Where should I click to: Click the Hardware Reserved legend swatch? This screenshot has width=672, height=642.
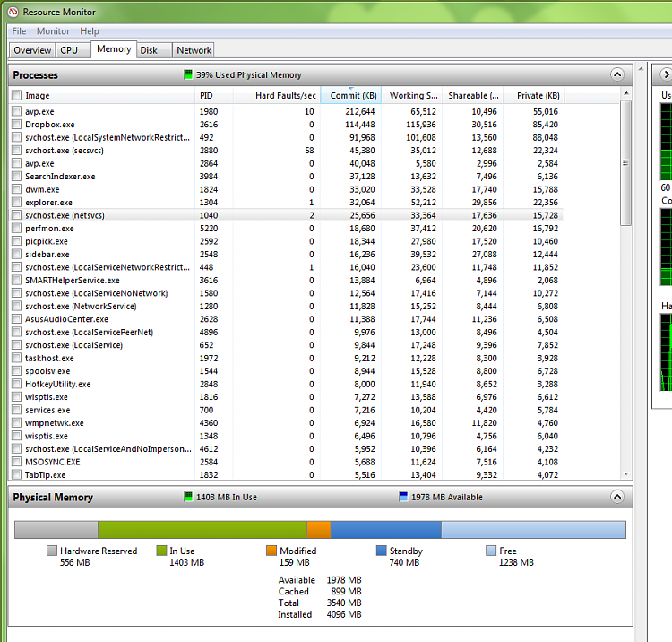(51, 551)
